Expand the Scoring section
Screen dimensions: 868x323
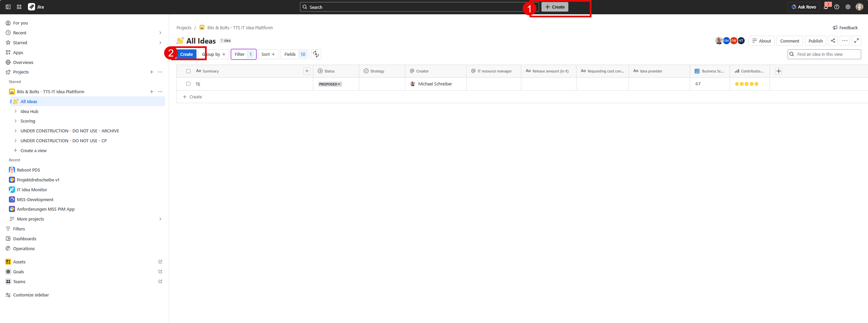pyautogui.click(x=16, y=121)
